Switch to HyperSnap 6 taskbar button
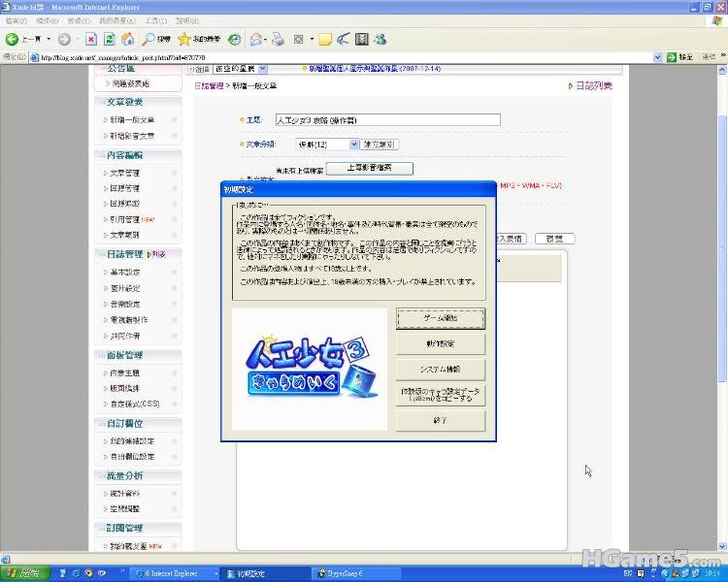This screenshot has width=728, height=582. click(356, 573)
